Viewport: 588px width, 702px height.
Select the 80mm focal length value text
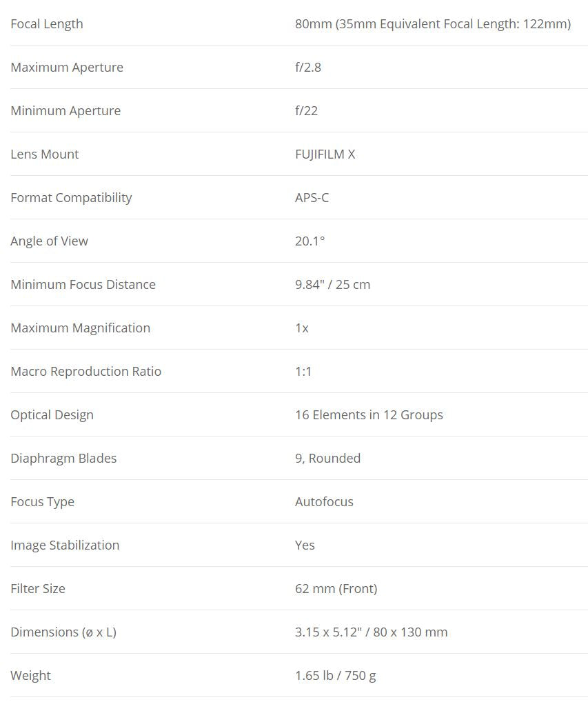tap(432, 24)
